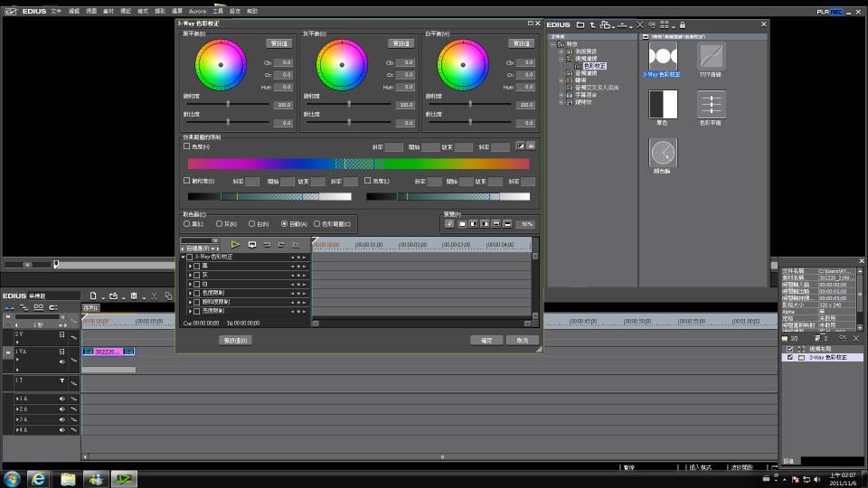The height and width of the screenshot is (488, 868).
Task: Enable the 色度 hue limit checkbox
Action: click(187, 146)
